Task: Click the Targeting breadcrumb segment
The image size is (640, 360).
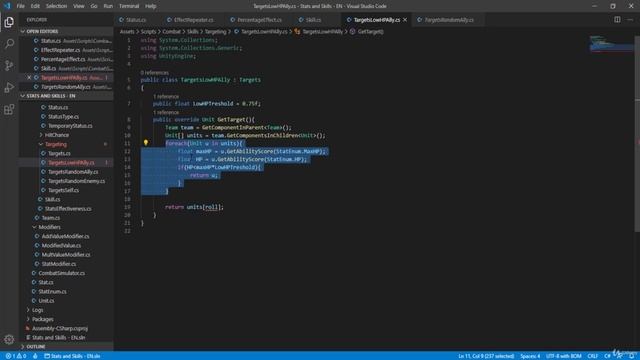Action: [215, 31]
